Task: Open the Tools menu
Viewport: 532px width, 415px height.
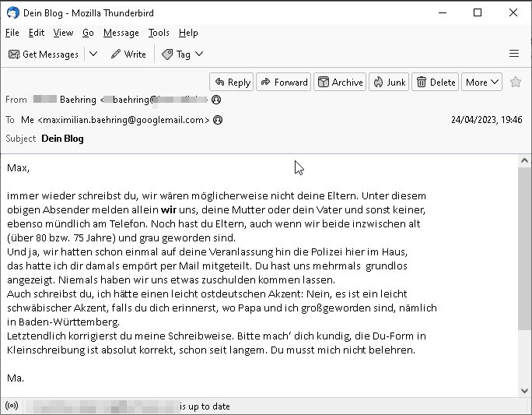Action: coord(159,33)
